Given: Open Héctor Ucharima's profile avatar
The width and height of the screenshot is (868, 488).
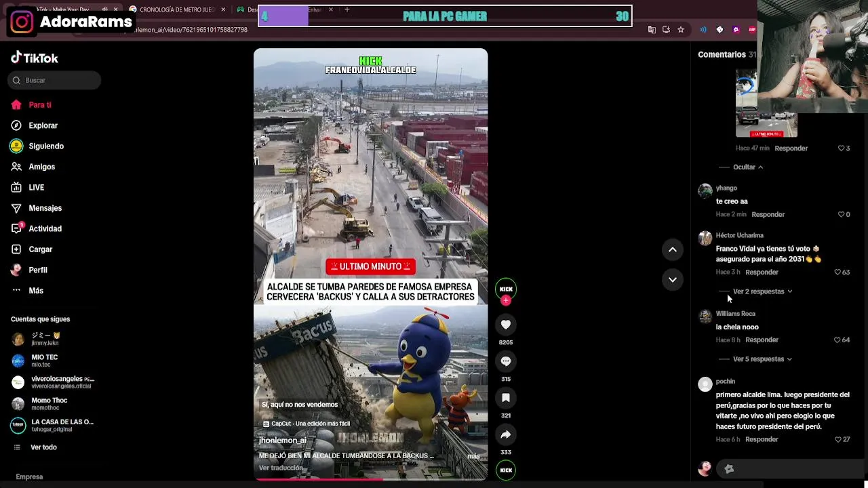Looking at the screenshot, I should click(x=705, y=238).
